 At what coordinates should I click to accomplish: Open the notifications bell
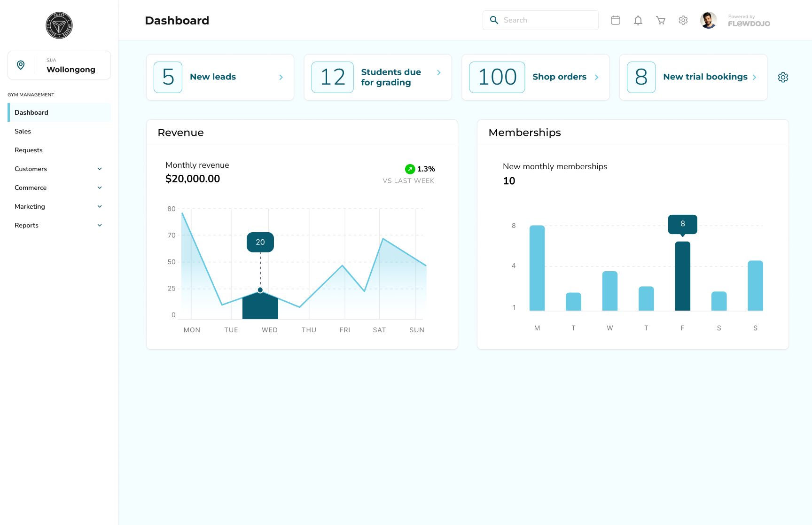pos(638,20)
